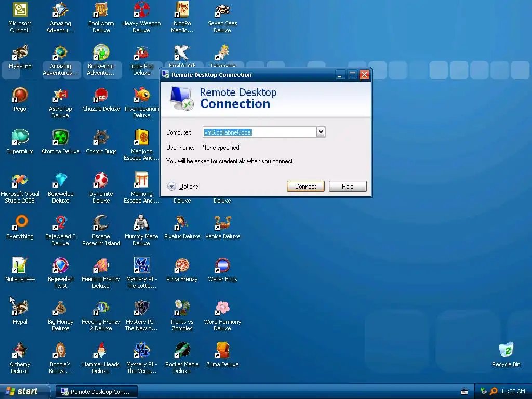532x399 pixels.
Task: Select the Bookworm Deluxe icon
Action: [101, 9]
